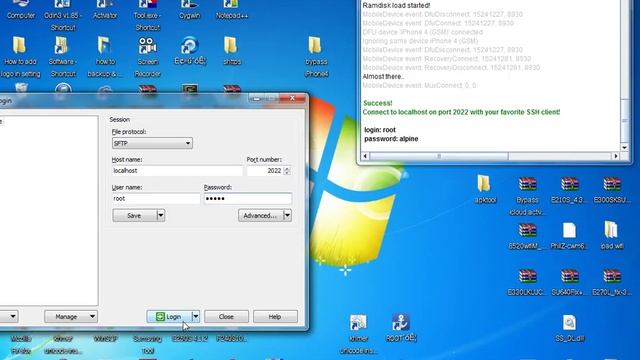640x360 pixels.
Task: Click the WinSCP desktop icon label
Action: [105, 338]
